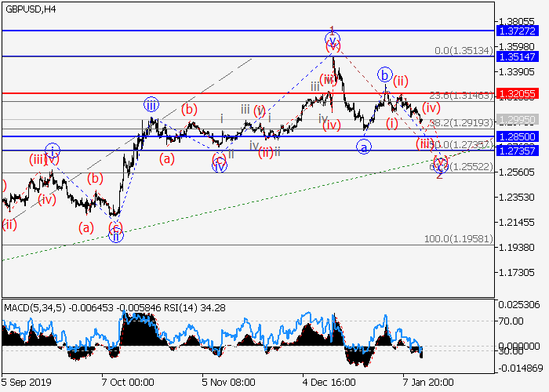
Task: Click the gray 1.29950 current price tag
Action: pyautogui.click(x=518, y=120)
